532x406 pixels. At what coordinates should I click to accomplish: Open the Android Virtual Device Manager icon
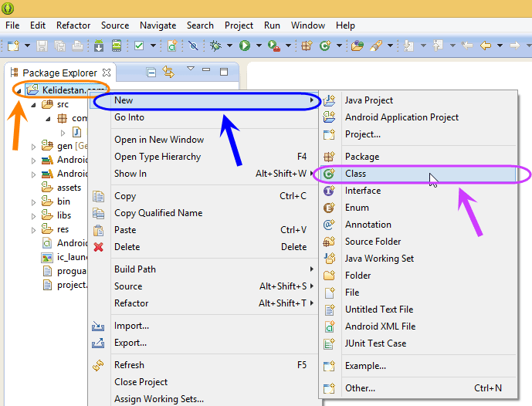(117, 46)
